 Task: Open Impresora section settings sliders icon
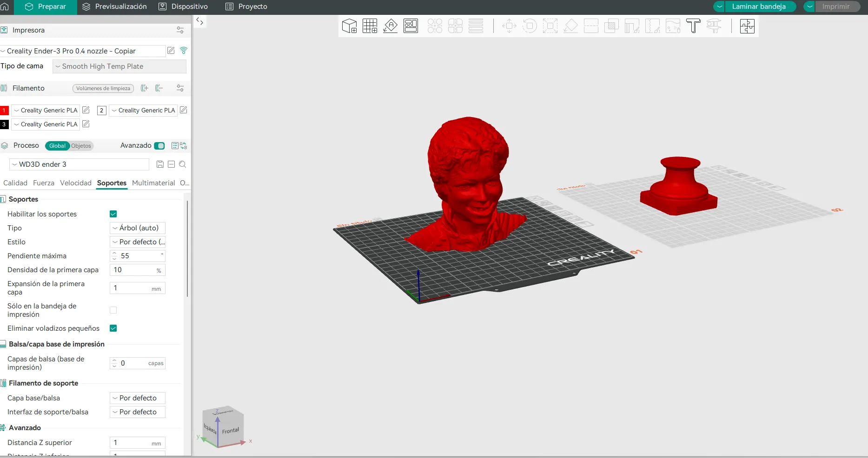point(180,30)
